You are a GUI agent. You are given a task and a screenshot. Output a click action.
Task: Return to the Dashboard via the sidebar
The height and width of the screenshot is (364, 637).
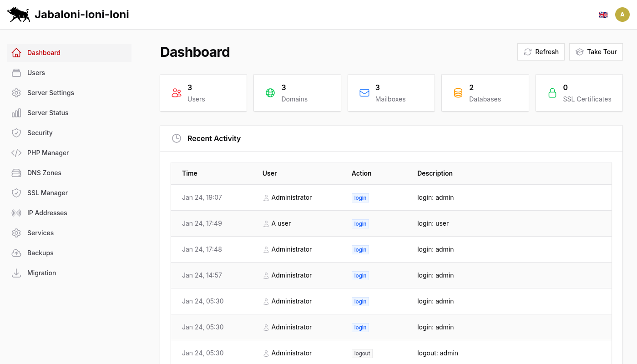[44, 53]
